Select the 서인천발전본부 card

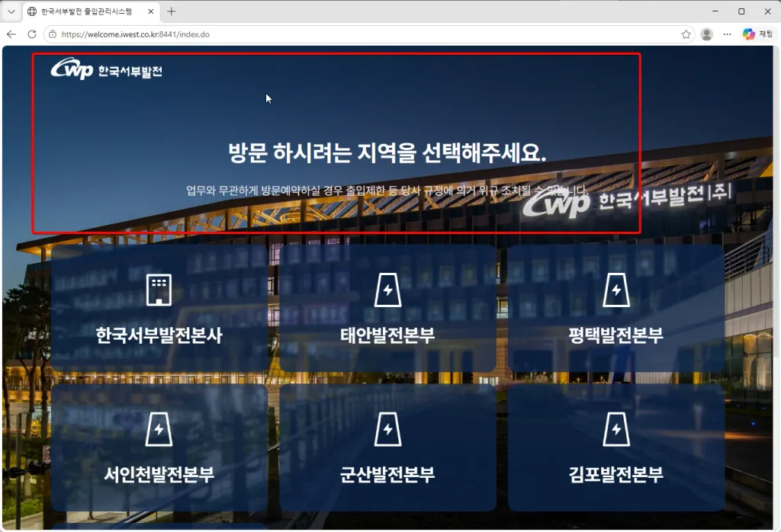click(x=159, y=447)
